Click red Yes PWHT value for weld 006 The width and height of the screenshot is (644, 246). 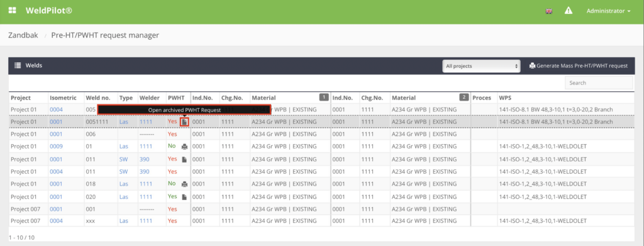pos(172,134)
